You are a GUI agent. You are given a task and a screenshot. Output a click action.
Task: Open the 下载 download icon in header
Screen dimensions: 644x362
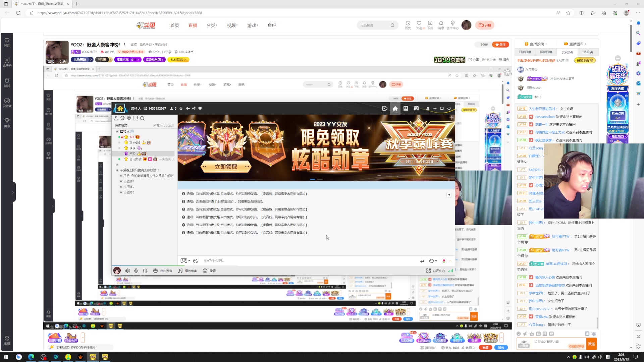pos(430,25)
